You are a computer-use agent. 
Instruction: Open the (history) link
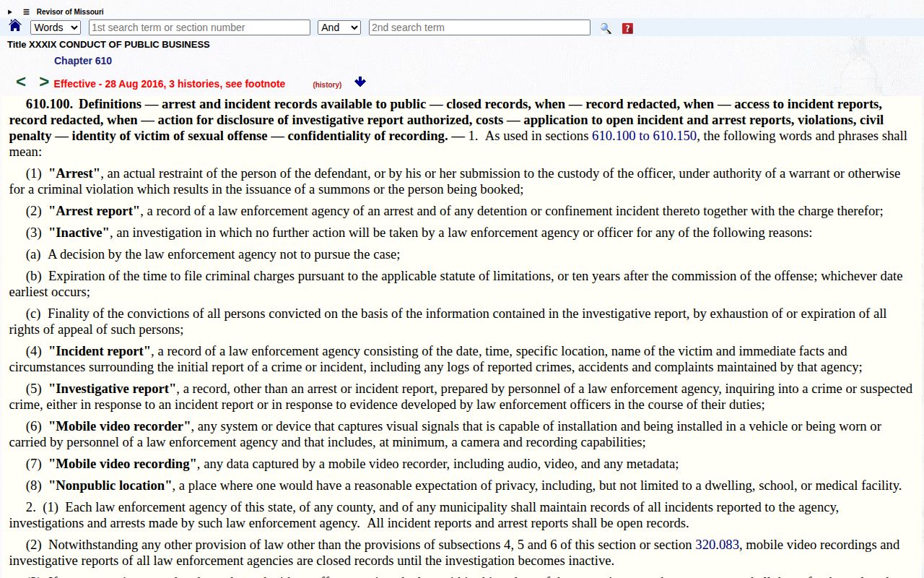pyautogui.click(x=327, y=85)
